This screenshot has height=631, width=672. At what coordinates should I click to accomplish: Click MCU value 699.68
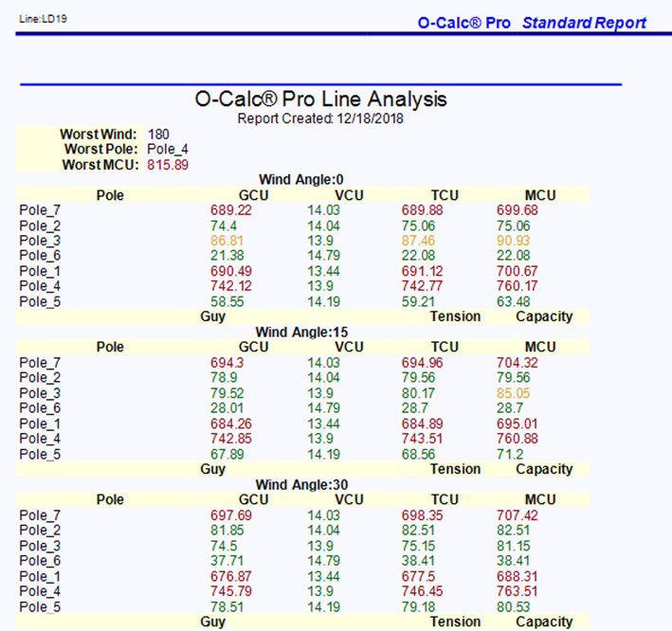point(517,210)
